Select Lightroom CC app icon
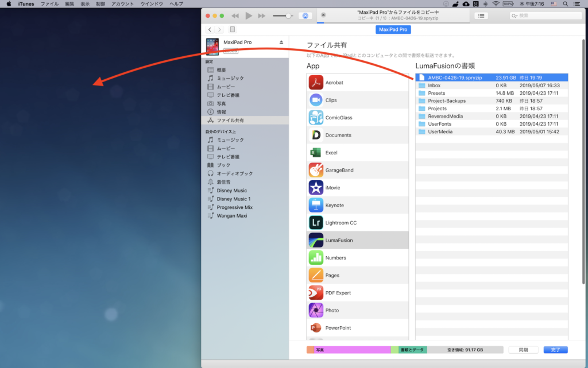Viewport: 588px width, 368px height. pos(316,223)
